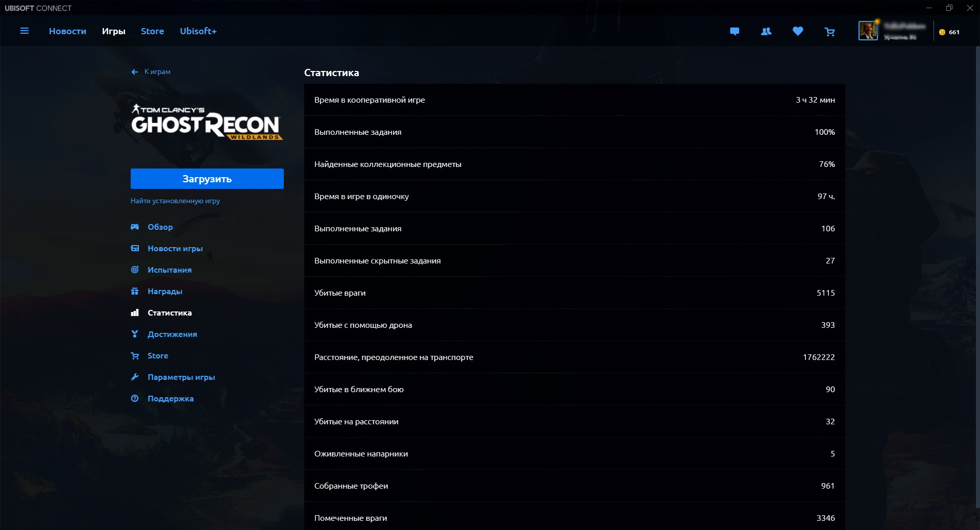Select Статистика in the sidebar
980x530 pixels.
169,312
